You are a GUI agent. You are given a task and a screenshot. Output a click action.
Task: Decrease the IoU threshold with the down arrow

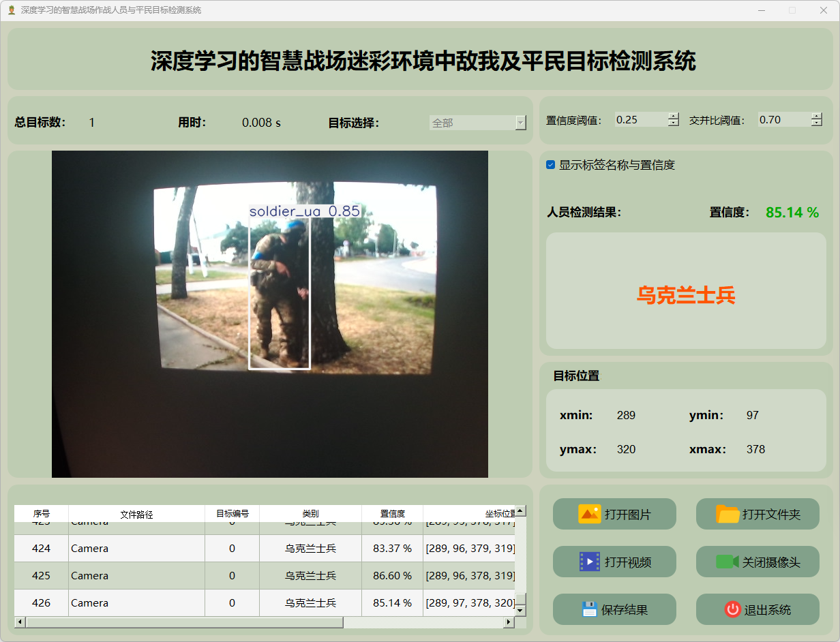tap(816, 123)
